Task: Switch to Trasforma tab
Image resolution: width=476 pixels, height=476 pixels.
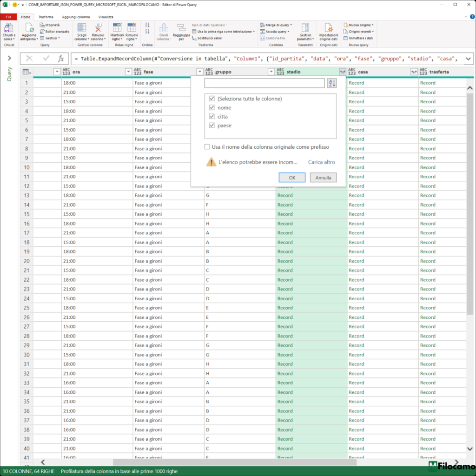Action: click(x=46, y=17)
